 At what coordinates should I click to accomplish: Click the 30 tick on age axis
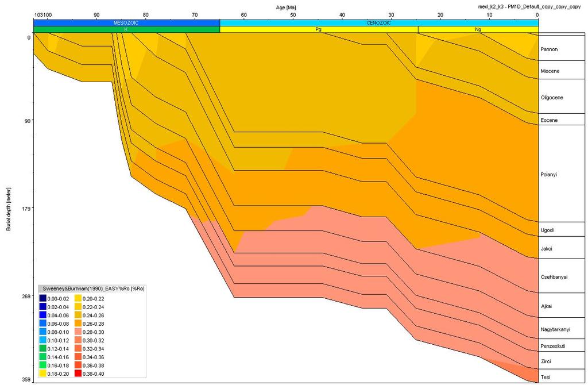coord(391,15)
